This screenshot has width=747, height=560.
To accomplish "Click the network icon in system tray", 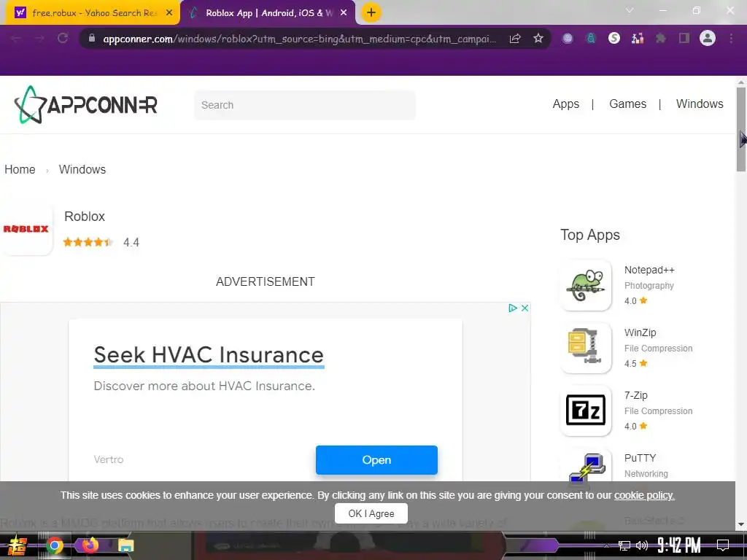I will click(x=624, y=545).
